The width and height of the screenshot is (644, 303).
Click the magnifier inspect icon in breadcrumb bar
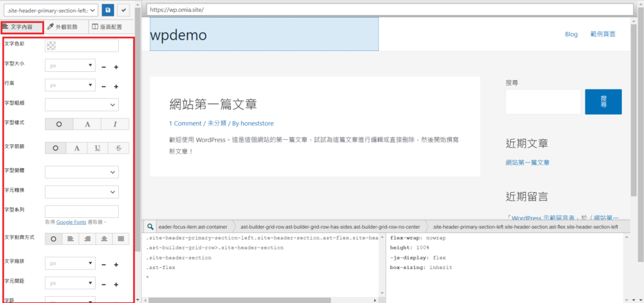click(150, 227)
